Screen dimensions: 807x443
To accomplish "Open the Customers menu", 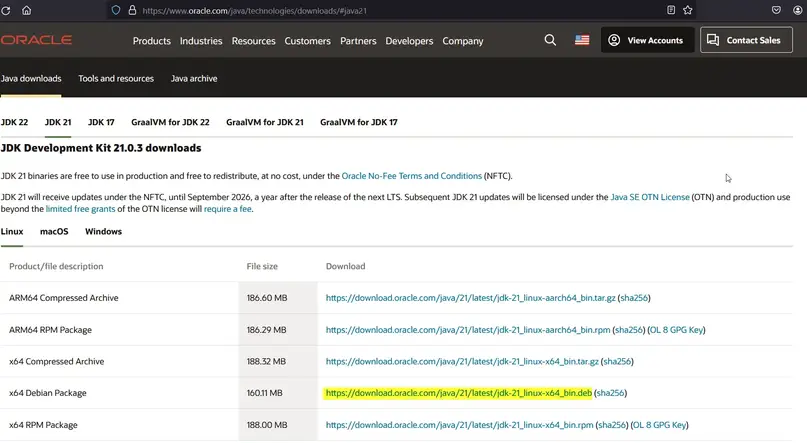I will 307,41.
